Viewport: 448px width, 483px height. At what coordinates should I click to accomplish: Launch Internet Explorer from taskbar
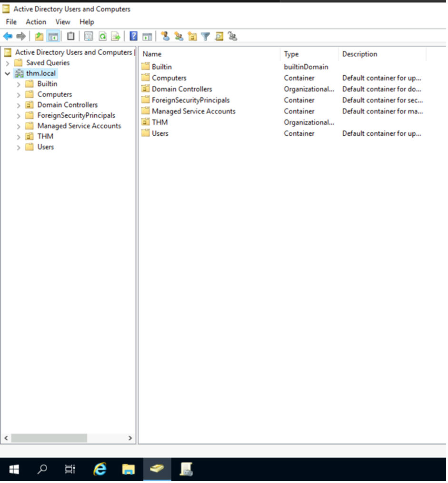click(100, 470)
